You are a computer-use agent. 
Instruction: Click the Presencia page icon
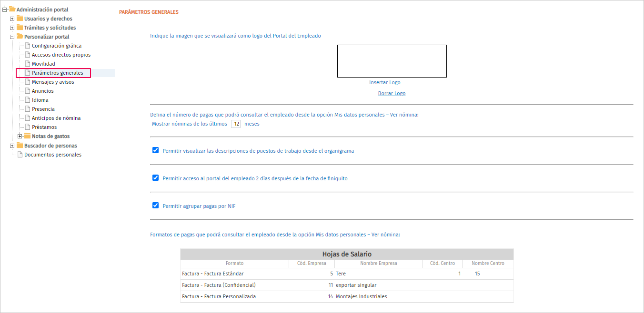tap(27, 109)
